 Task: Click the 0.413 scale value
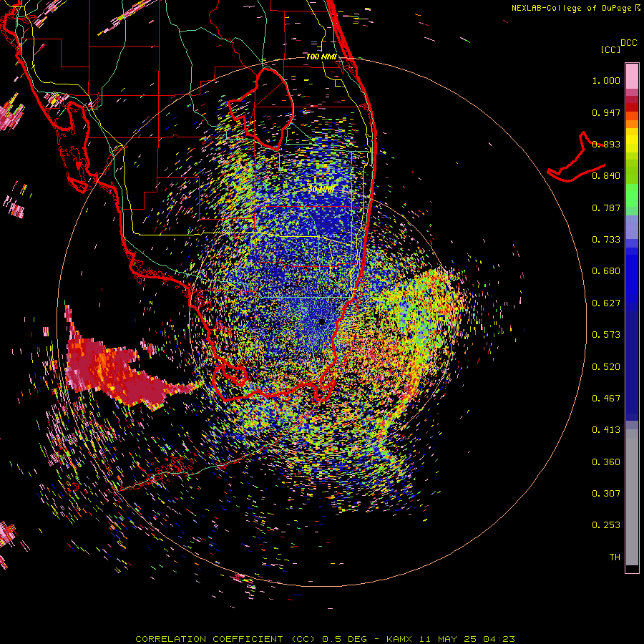[x=606, y=430]
